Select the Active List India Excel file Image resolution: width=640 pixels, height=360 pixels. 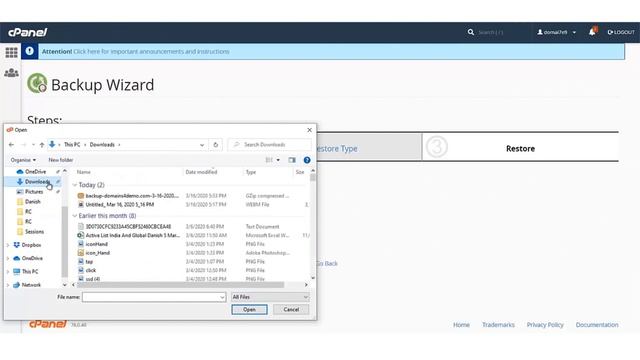tap(132, 236)
